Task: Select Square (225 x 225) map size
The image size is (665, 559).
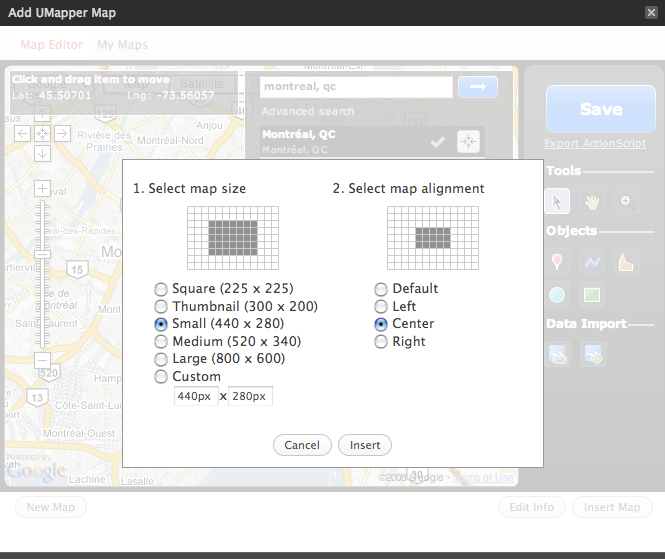Action: tap(160, 289)
